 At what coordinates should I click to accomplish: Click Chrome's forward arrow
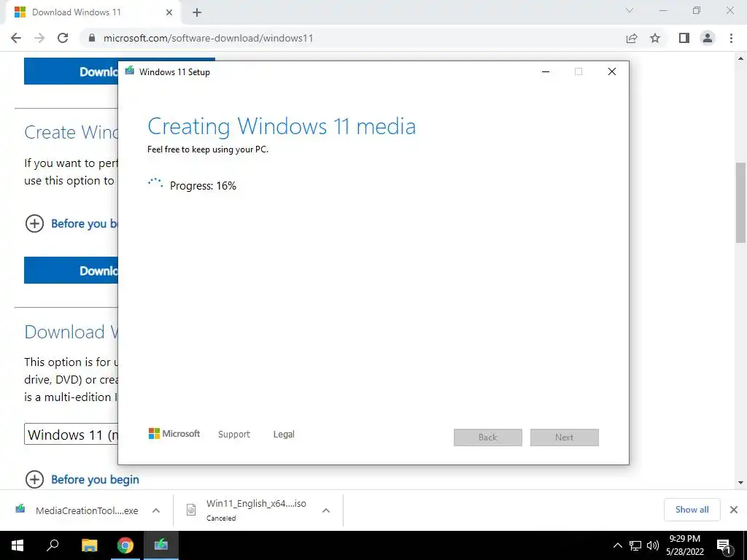pyautogui.click(x=39, y=38)
